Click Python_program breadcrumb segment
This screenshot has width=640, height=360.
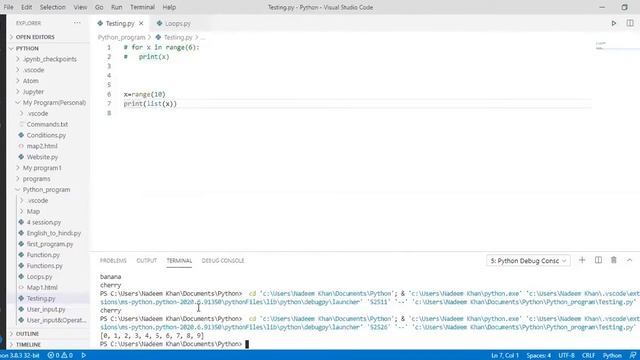[122, 37]
